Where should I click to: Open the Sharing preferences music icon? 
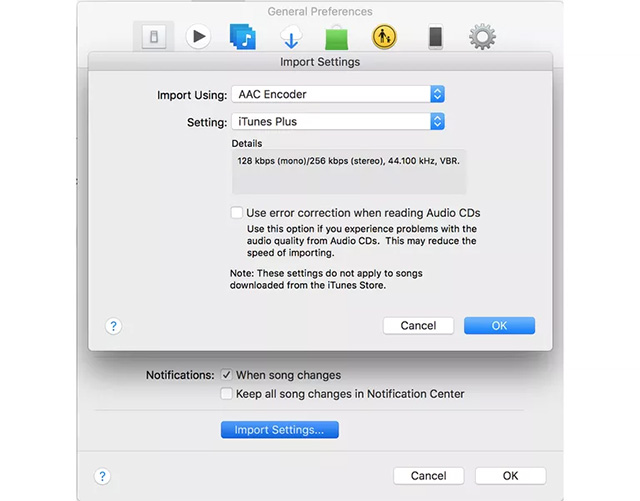point(243,37)
